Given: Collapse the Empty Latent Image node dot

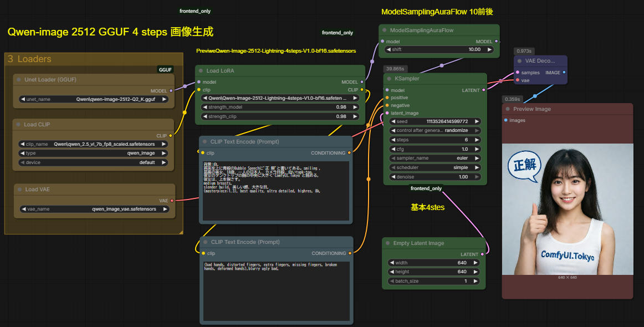Looking at the screenshot, I should point(387,243).
